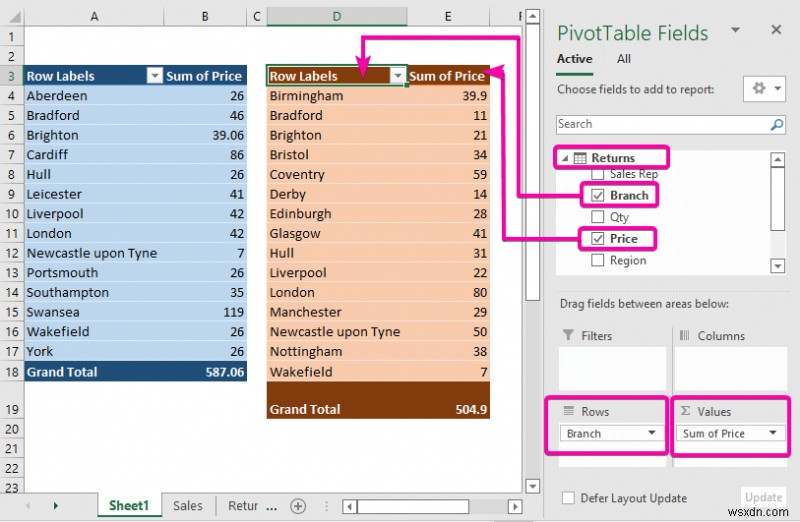Viewport: 800px width, 522px height.
Task: Enable Defer Layout Update checkbox
Action: [568, 498]
